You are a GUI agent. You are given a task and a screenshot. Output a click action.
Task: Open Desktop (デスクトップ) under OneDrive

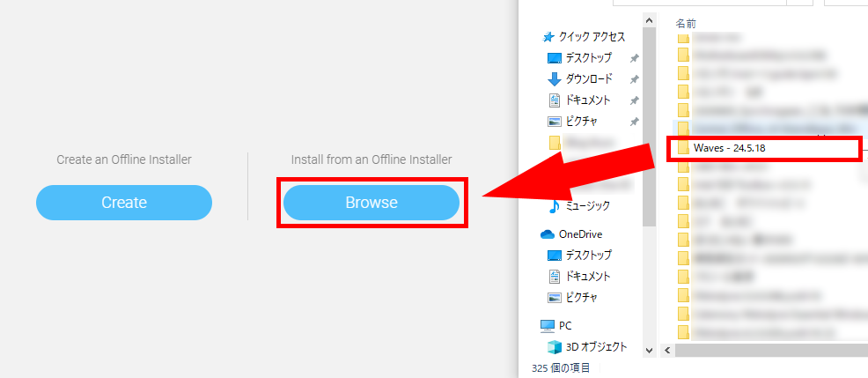click(555, 256)
